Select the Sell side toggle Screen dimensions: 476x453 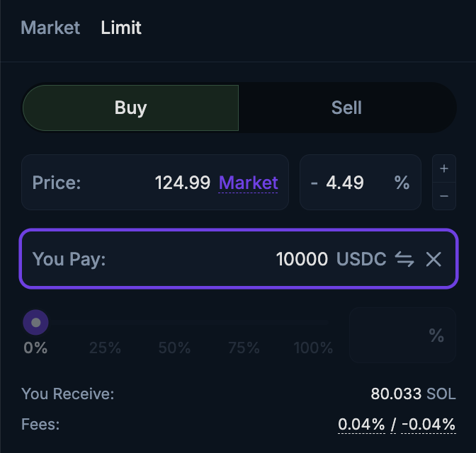click(x=346, y=108)
